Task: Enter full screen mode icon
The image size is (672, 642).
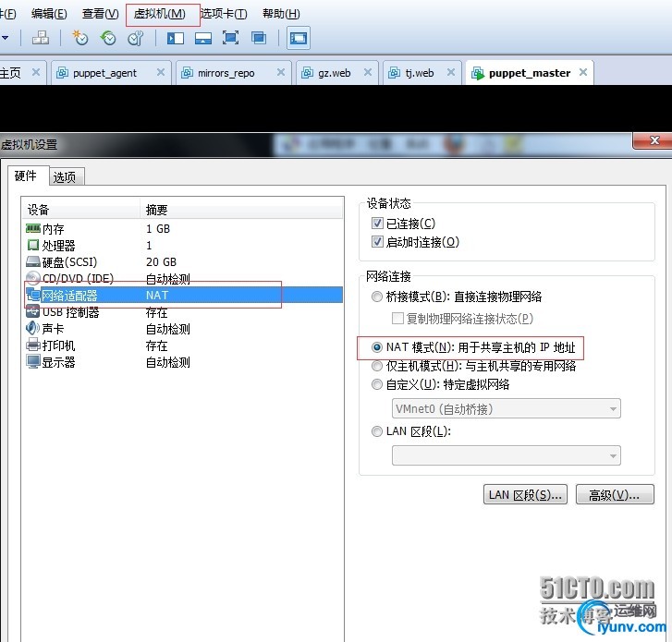Action: point(230,38)
